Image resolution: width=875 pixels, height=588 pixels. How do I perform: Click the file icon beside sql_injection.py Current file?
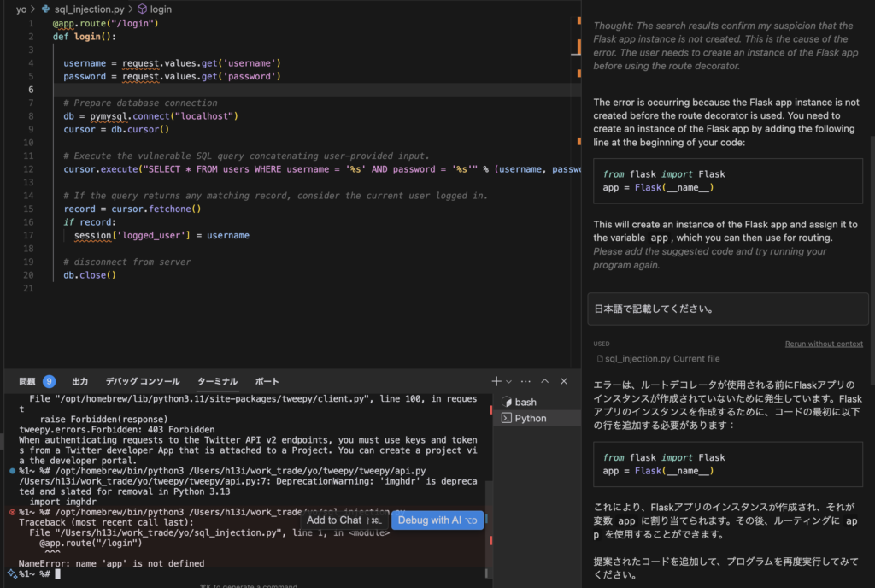click(x=600, y=359)
